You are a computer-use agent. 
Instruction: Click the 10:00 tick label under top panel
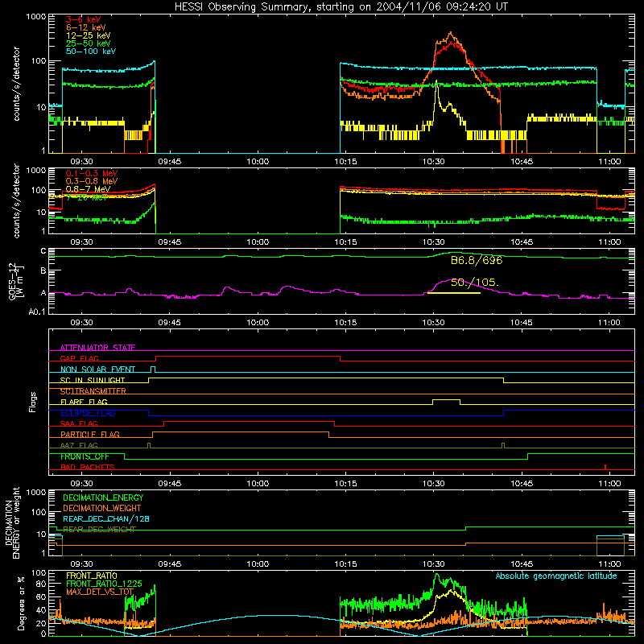coord(258,162)
